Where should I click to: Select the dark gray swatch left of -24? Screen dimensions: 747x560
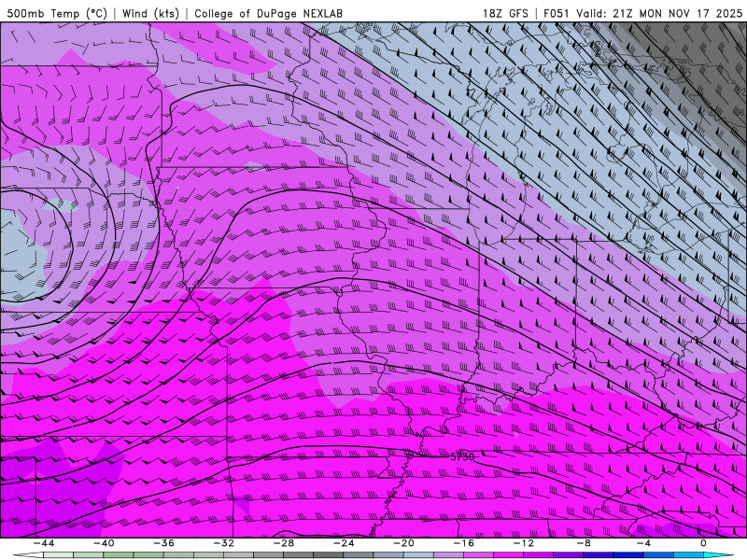click(x=329, y=555)
